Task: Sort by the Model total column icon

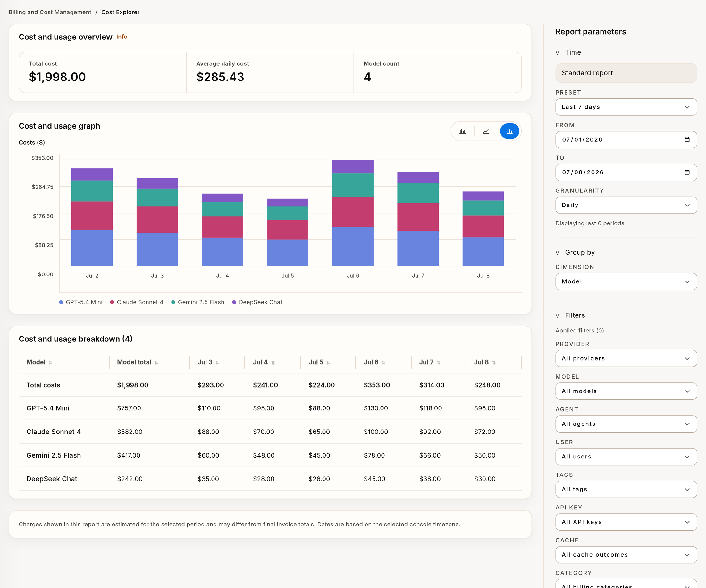Action: (156, 362)
